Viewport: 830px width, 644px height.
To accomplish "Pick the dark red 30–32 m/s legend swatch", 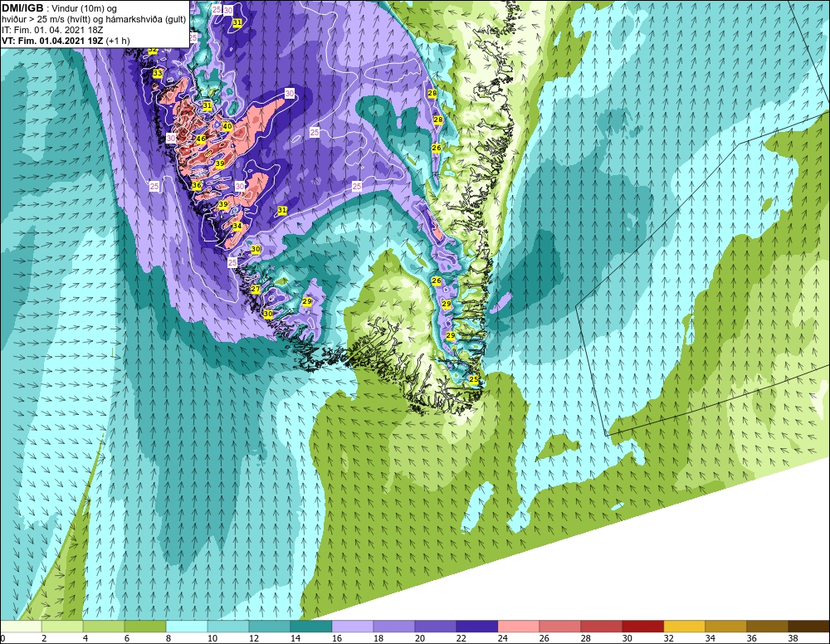I will 643,627.
